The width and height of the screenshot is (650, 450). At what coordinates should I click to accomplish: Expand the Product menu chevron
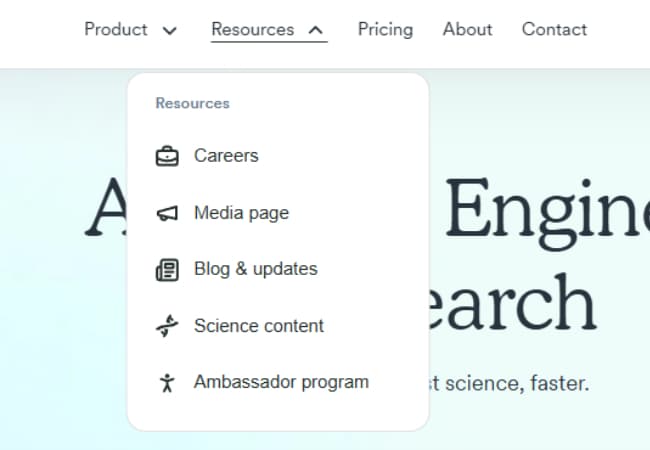tap(169, 30)
